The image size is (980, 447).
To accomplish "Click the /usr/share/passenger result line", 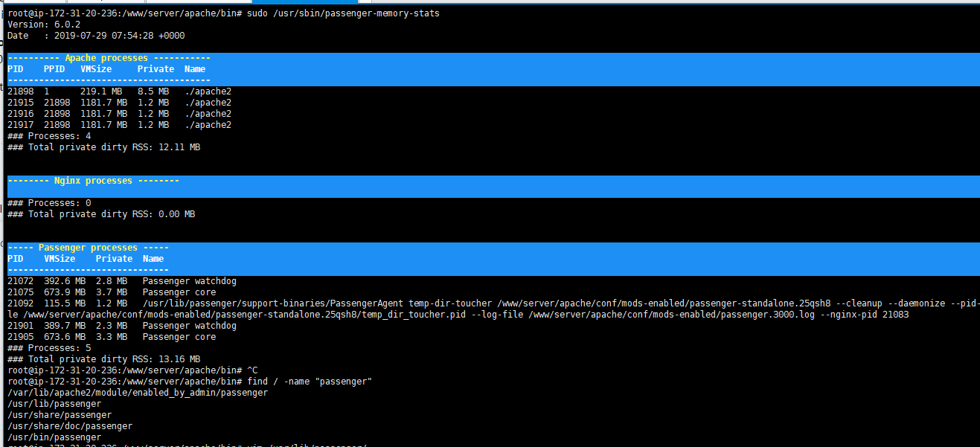I will (x=60, y=415).
